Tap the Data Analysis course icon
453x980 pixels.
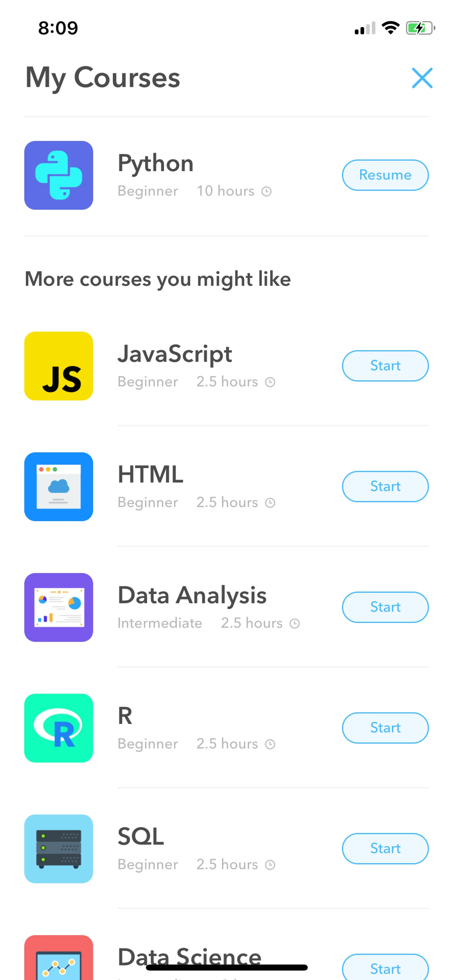(59, 607)
